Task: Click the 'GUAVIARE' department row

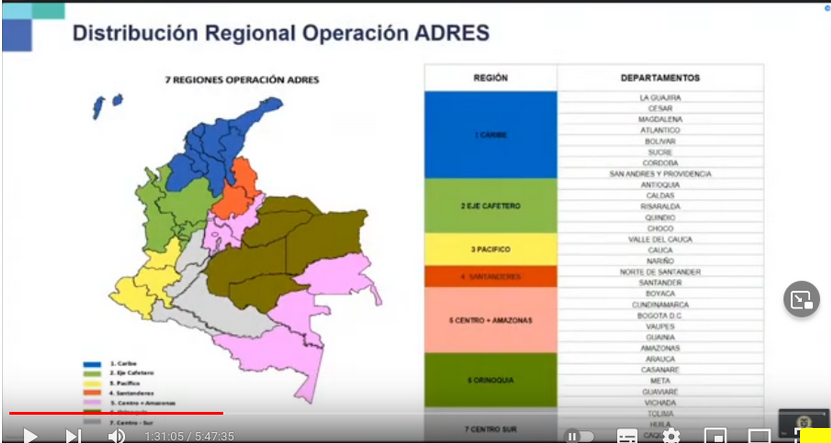Action: 660,392
